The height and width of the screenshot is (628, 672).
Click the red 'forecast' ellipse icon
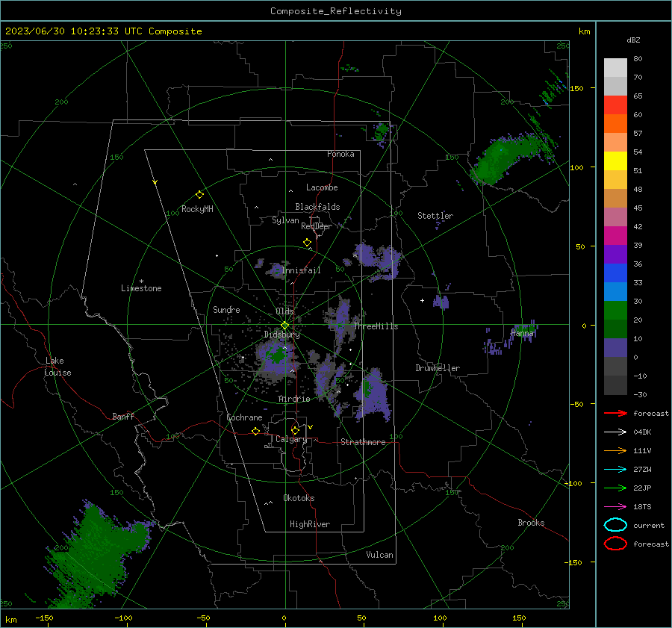(615, 544)
